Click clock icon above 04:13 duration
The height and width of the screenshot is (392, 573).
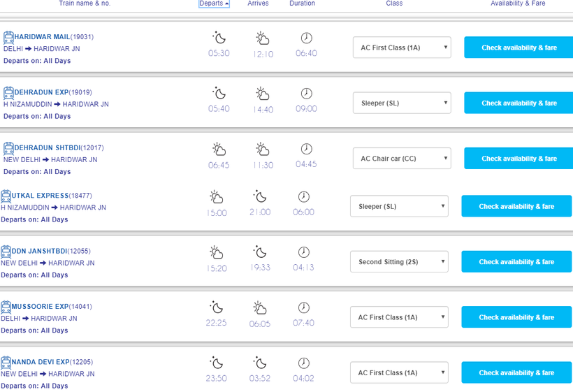tap(303, 252)
